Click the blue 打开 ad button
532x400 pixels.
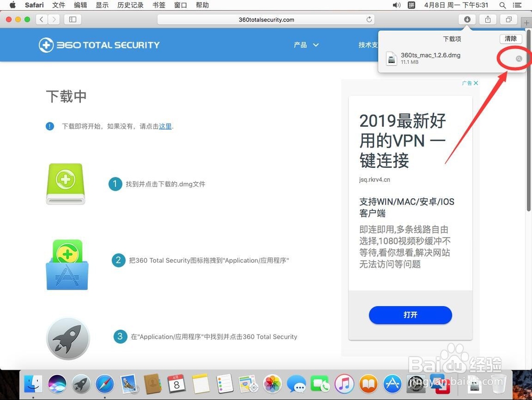point(410,315)
